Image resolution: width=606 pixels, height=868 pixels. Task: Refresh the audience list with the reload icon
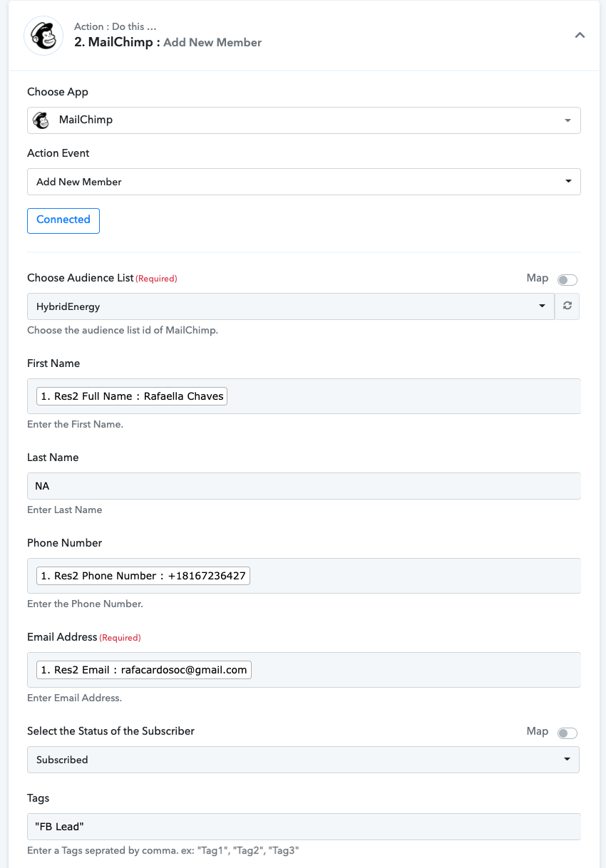(x=568, y=306)
